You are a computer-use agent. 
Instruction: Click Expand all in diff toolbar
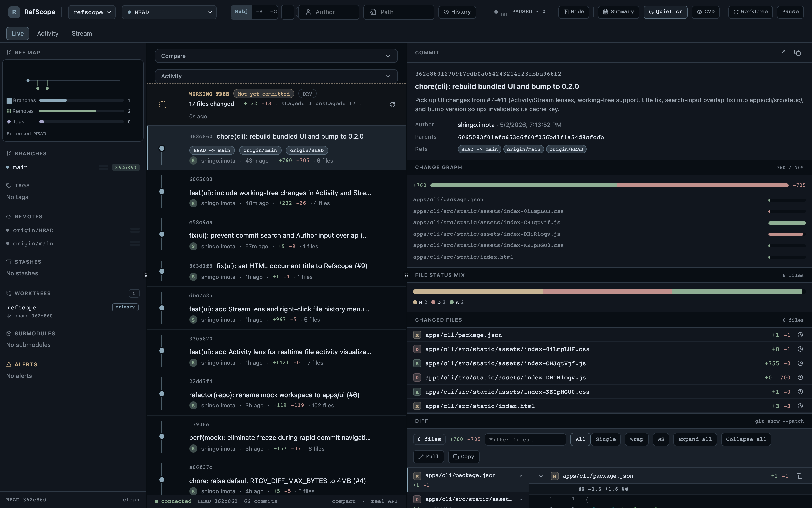coord(695,439)
